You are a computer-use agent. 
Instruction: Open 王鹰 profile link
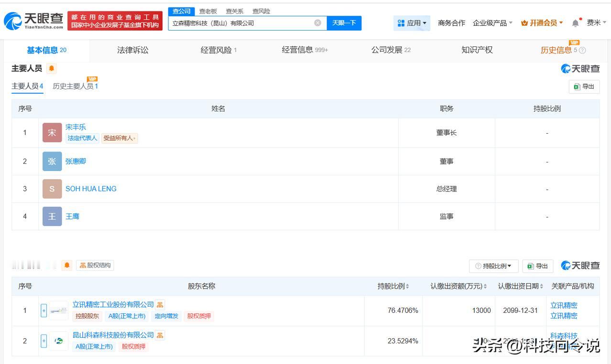[x=72, y=216]
